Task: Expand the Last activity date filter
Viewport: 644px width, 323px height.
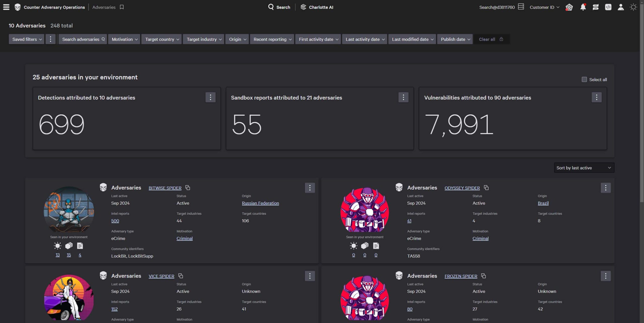Action: pos(365,39)
